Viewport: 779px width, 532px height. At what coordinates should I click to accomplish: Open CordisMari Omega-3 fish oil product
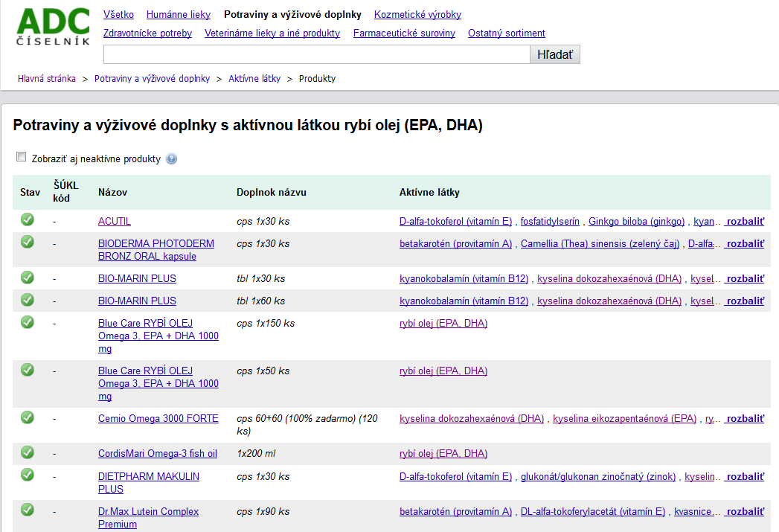pos(158,454)
